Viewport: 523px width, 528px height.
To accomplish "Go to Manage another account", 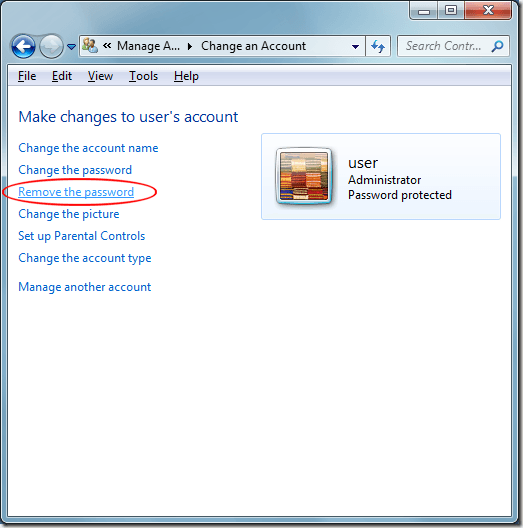I will pos(85,287).
